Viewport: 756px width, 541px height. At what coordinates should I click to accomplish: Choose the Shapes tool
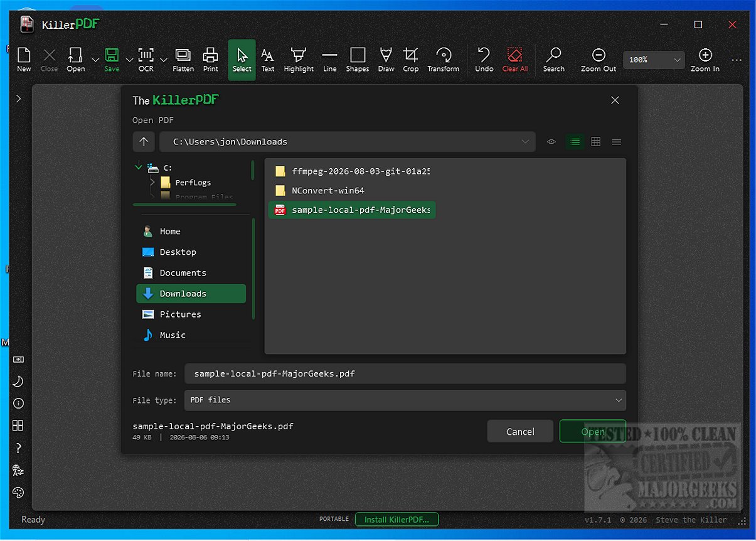coord(358,60)
